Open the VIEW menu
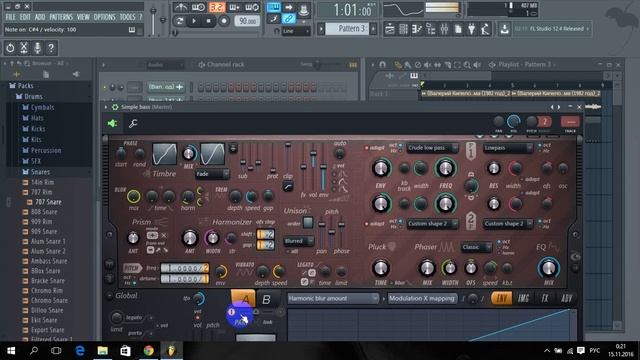The width and height of the screenshot is (640, 360). point(83,17)
